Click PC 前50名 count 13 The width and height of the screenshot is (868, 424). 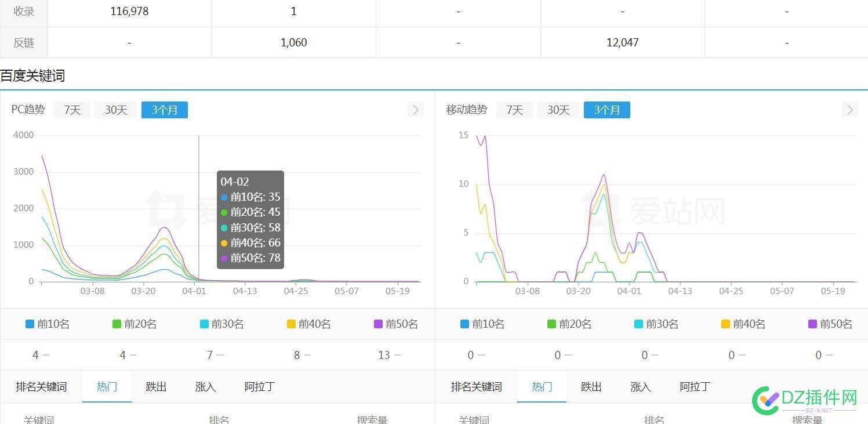pyautogui.click(x=384, y=355)
